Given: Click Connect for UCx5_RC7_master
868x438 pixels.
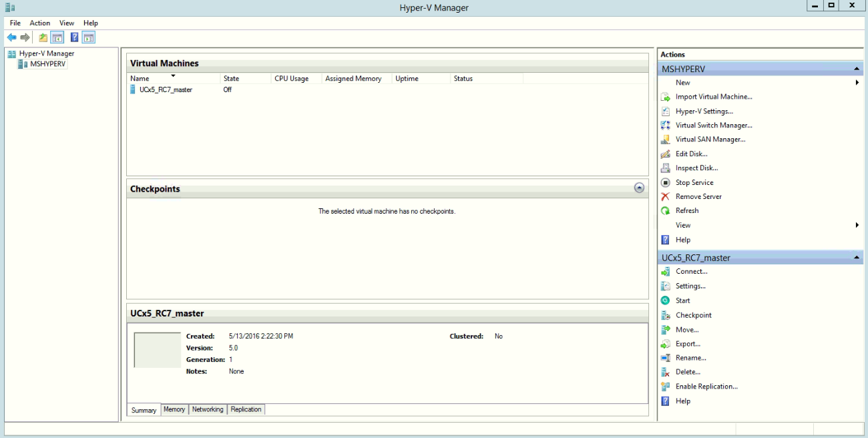Looking at the screenshot, I should [x=692, y=272].
